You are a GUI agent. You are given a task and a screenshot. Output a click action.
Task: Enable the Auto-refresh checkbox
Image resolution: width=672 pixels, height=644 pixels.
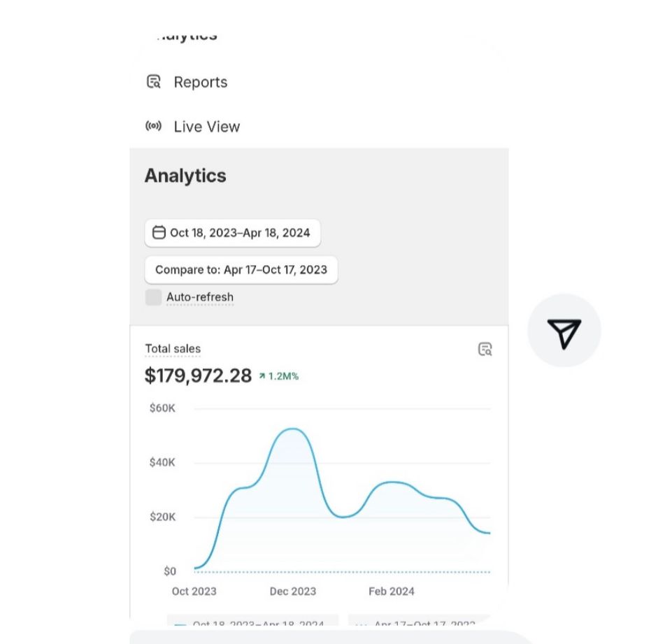click(153, 297)
